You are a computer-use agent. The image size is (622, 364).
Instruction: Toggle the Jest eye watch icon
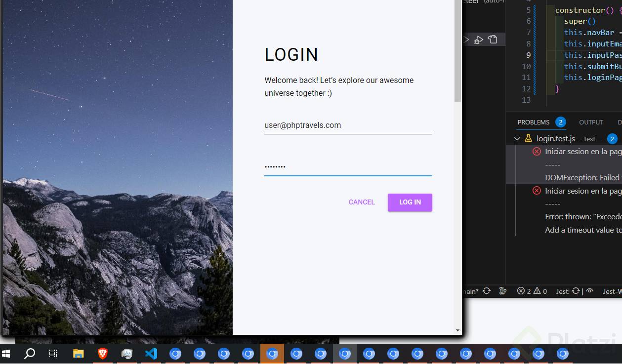[589, 291]
